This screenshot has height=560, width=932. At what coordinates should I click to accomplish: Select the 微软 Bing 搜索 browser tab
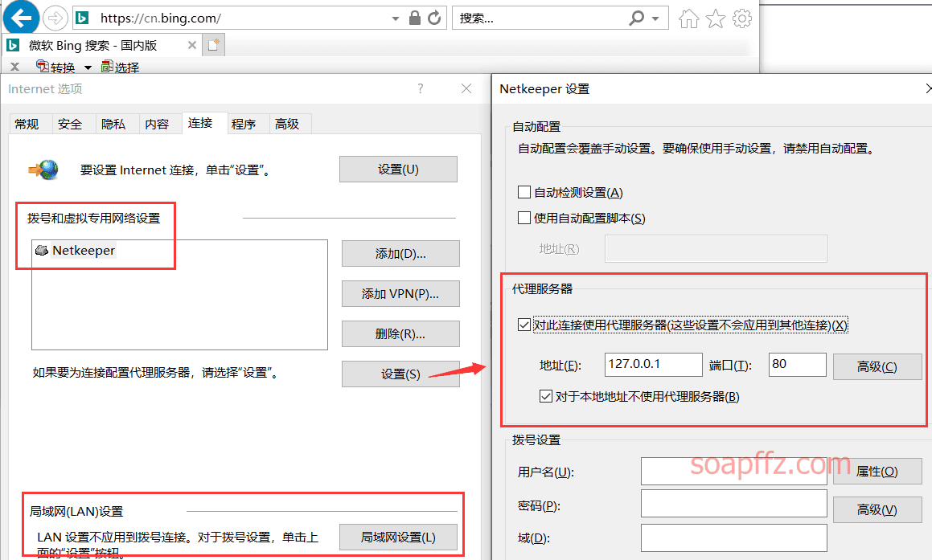(101, 45)
